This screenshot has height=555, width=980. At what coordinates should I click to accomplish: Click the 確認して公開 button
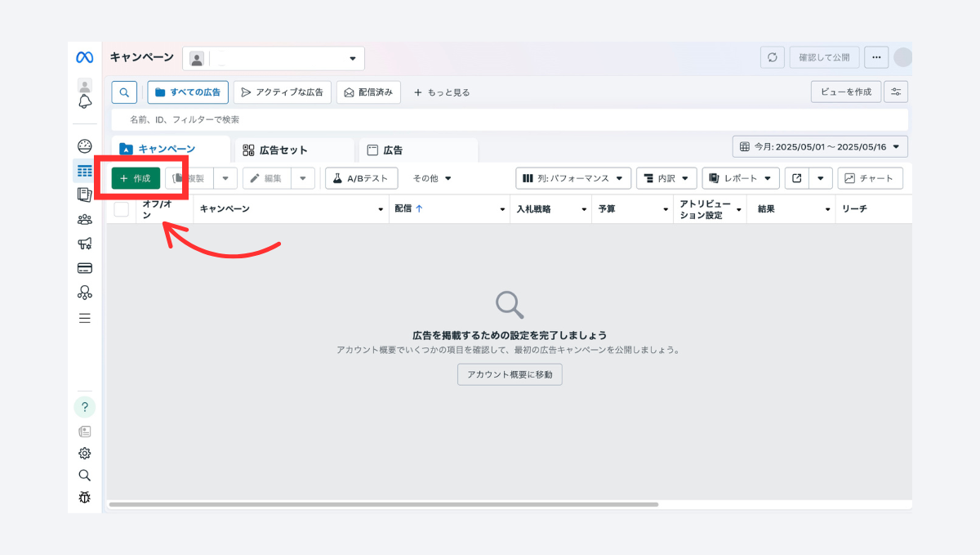[x=824, y=57]
